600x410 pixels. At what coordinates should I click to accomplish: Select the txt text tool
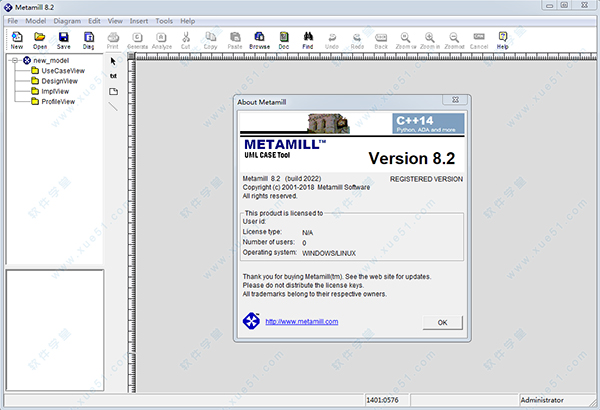113,76
